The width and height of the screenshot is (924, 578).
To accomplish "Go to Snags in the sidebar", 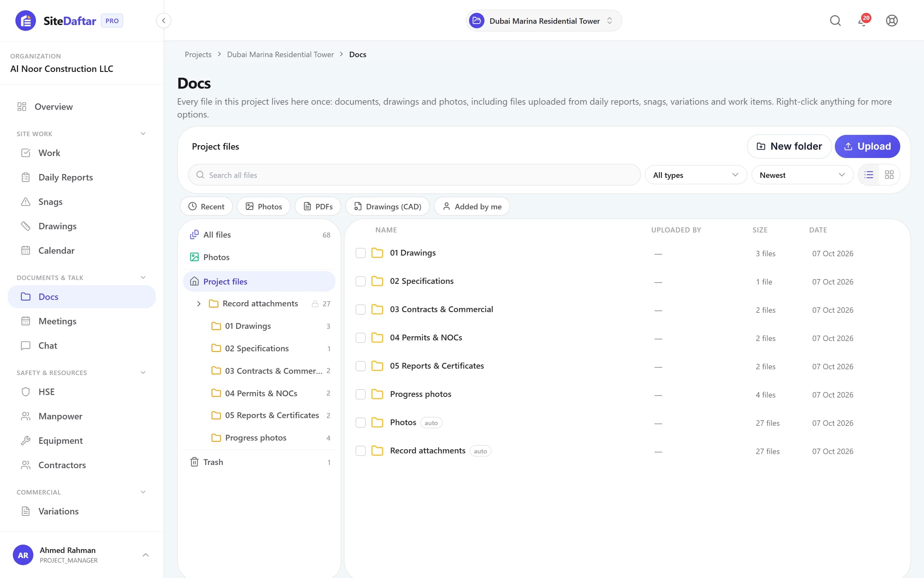I will pos(82,201).
